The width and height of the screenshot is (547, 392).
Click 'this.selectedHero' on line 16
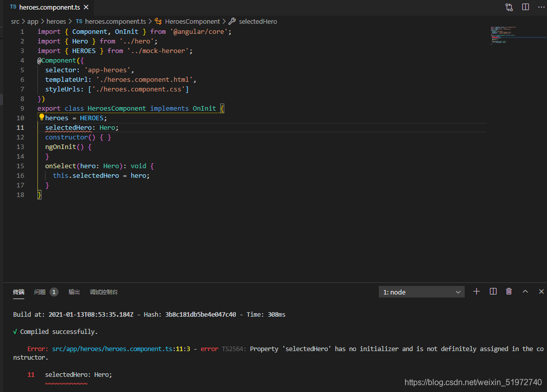(86, 176)
